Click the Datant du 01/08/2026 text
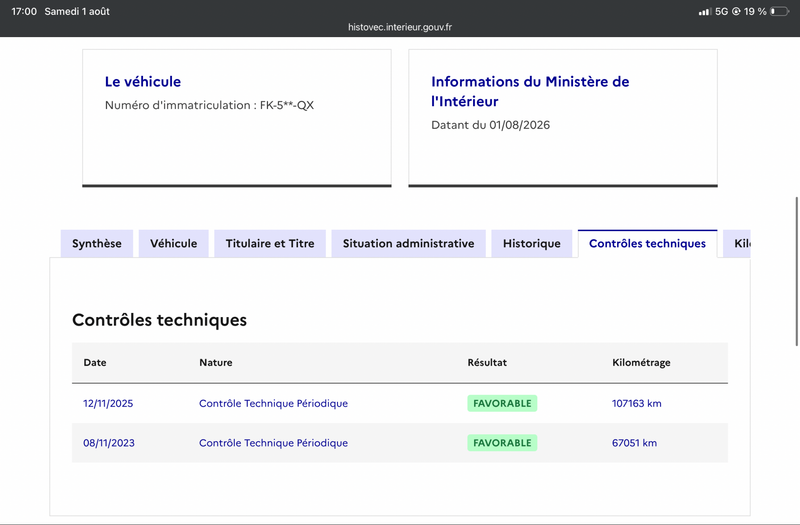This screenshot has height=525, width=800. tap(490, 125)
